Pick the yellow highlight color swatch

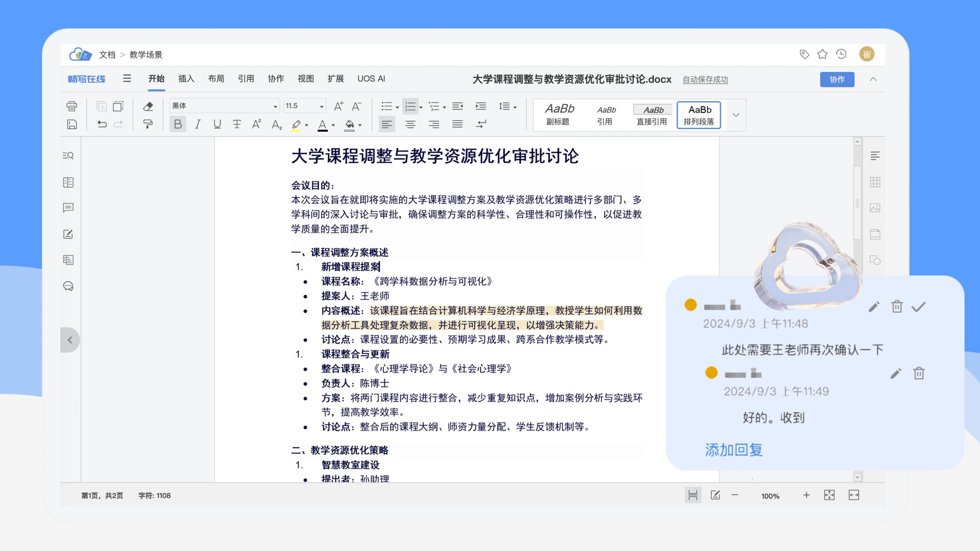(296, 125)
